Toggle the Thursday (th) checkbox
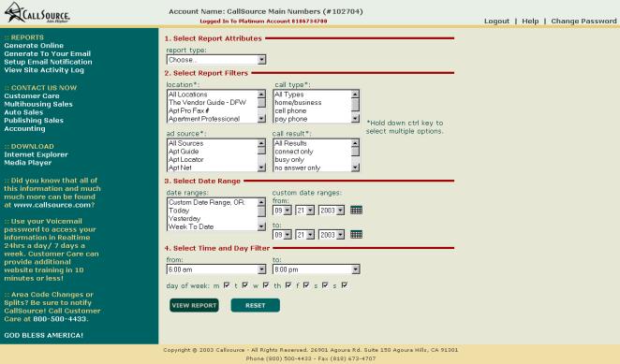Viewport: 620px width, 364px height. pyautogui.click(x=288, y=285)
